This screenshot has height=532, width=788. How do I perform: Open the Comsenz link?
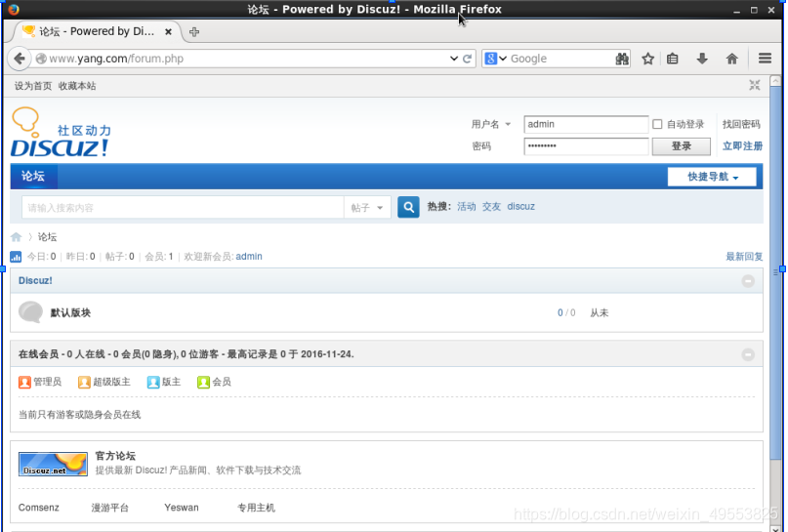39,508
